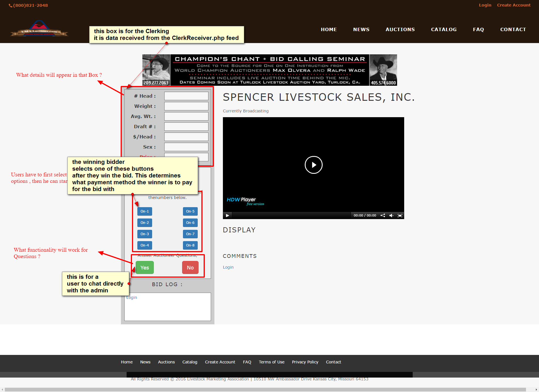Click News in the footer

[x=145, y=362]
